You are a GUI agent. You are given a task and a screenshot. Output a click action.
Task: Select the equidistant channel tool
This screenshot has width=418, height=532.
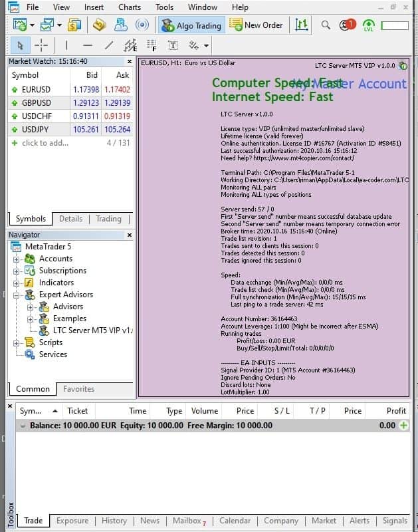(130, 45)
